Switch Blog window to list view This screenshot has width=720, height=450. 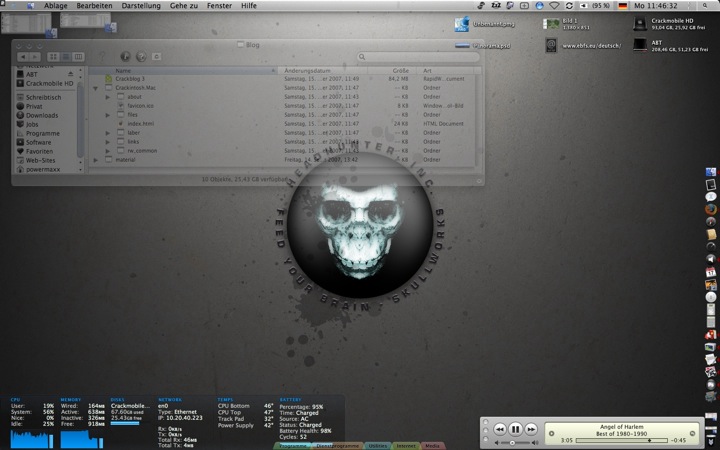pyautogui.click(x=66, y=56)
